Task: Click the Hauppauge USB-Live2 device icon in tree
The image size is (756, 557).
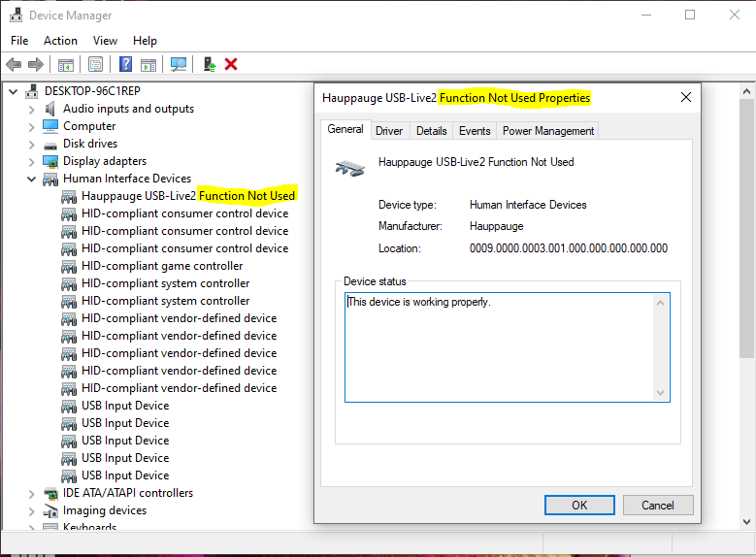Action: coord(69,196)
